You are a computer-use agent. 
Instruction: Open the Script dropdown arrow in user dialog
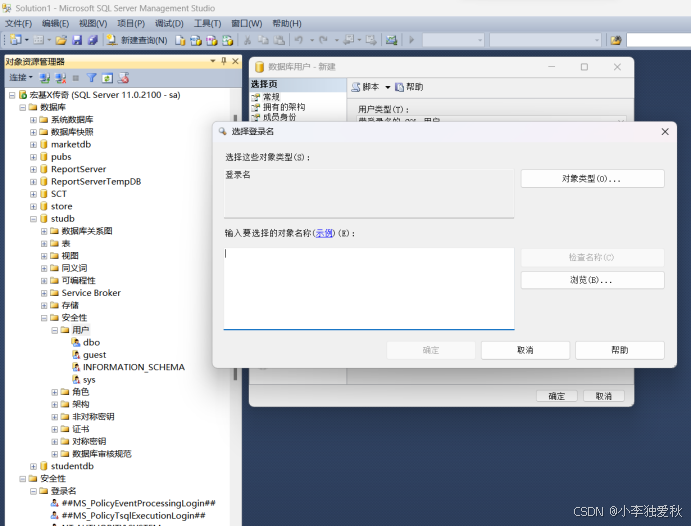(387, 87)
